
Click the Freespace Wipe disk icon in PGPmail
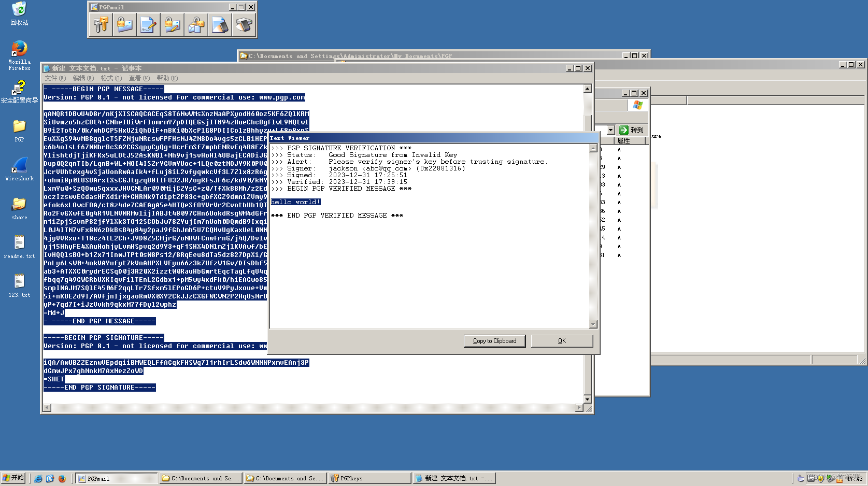pyautogui.click(x=244, y=24)
